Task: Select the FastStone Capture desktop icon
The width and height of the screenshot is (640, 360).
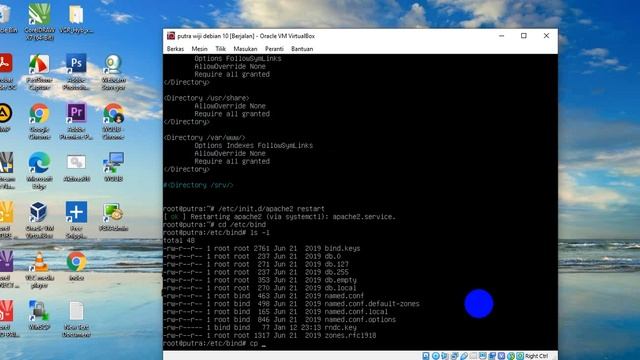Action: [39, 72]
